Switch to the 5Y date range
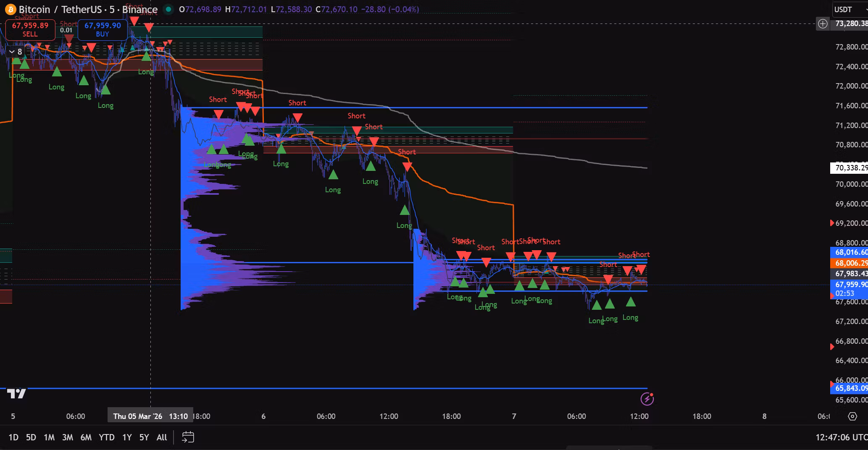The width and height of the screenshot is (868, 450). 144,437
